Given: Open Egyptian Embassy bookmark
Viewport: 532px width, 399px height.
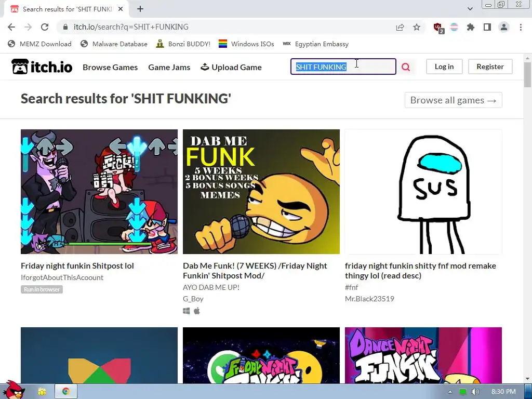Looking at the screenshot, I should coord(315,44).
